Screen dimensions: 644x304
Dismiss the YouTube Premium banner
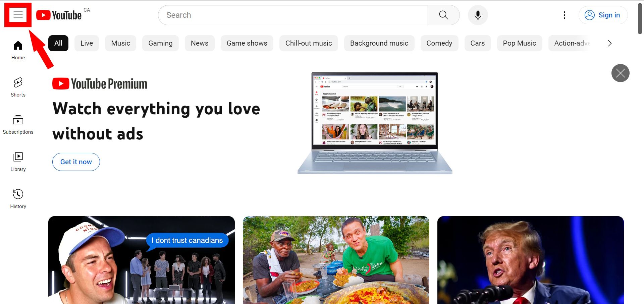[x=620, y=73]
